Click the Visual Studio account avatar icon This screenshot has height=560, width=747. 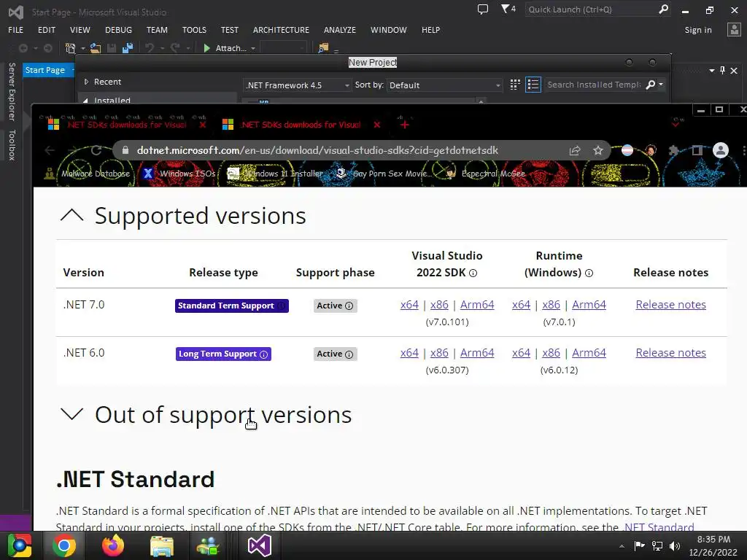pos(734,29)
